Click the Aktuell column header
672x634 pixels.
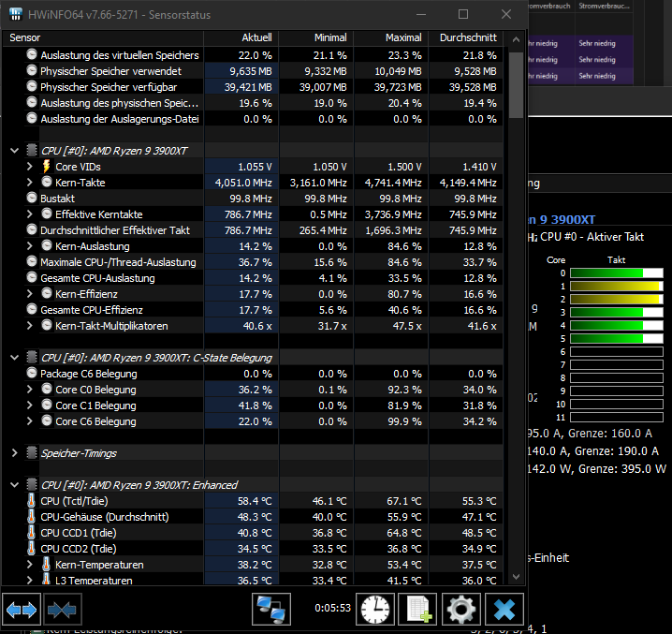[241, 37]
